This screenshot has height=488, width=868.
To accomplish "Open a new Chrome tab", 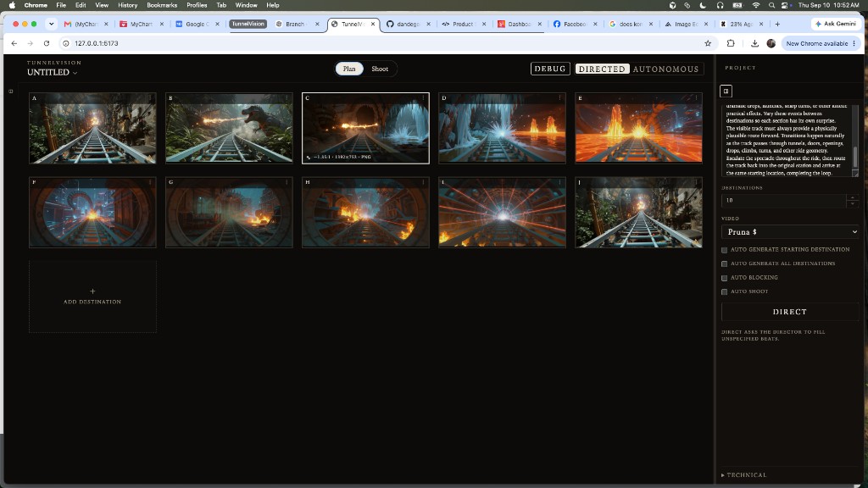I will click(777, 24).
